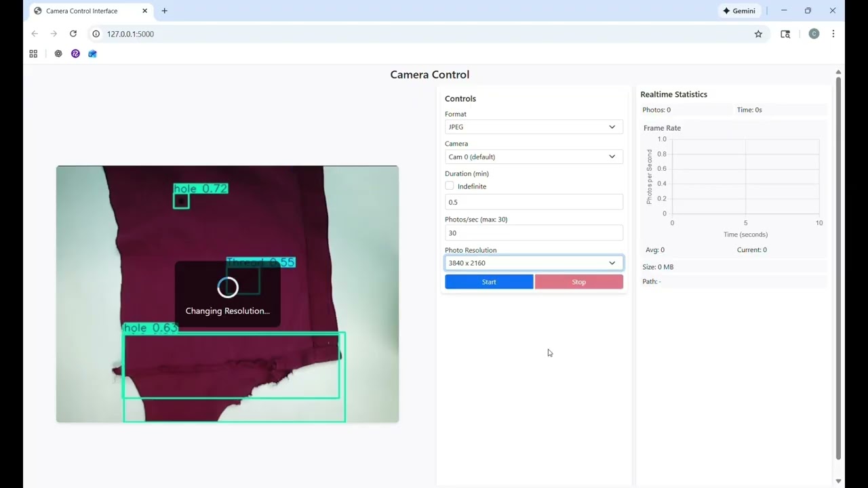The width and height of the screenshot is (868, 488).
Task: Click the Duration field showing 0.5
Action: tap(534, 202)
